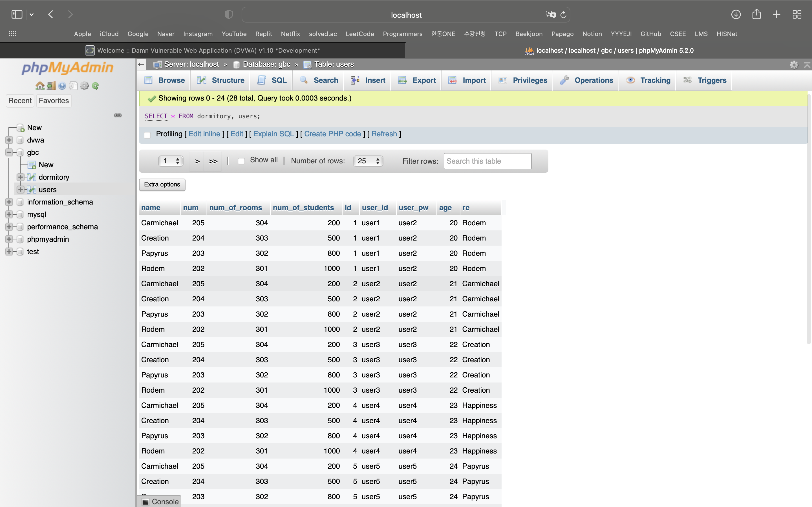Click the phpMyAdmin Home house icon
This screenshot has width=812, height=507.
pyautogui.click(x=40, y=86)
